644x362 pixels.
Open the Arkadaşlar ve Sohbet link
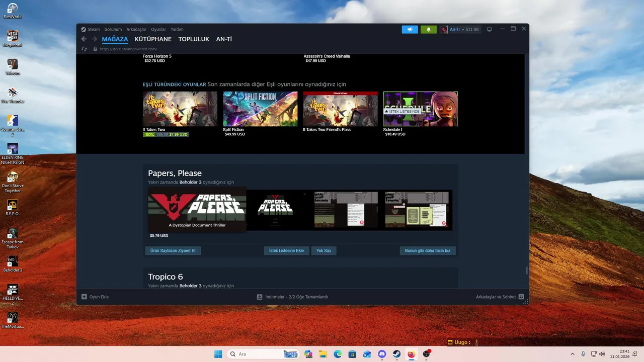(496, 297)
